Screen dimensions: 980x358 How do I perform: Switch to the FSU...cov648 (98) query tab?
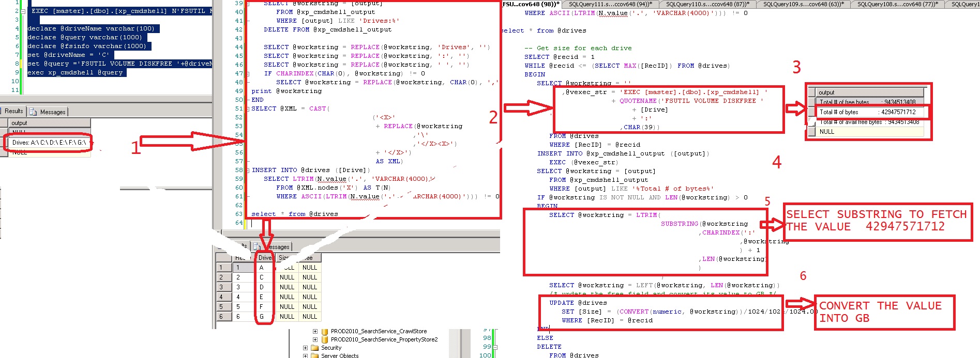click(531, 4)
